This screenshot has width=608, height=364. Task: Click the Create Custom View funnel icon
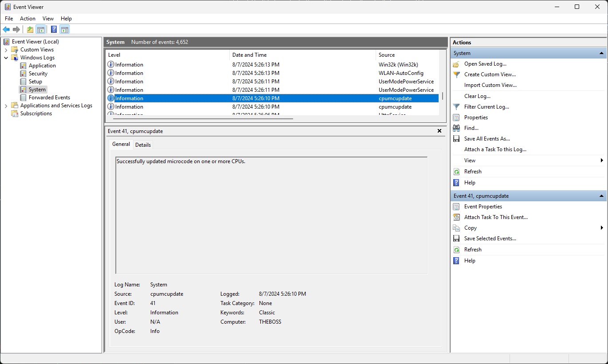(x=456, y=74)
